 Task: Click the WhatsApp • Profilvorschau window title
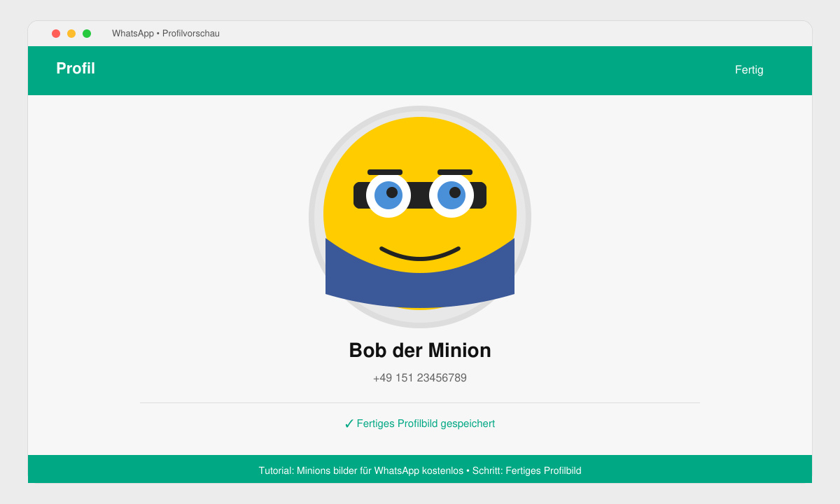pos(166,34)
